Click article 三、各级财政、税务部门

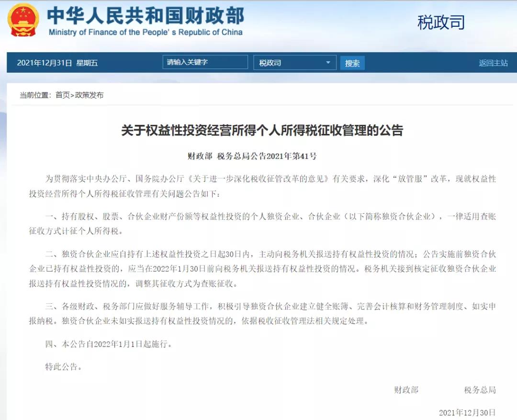coord(262,314)
